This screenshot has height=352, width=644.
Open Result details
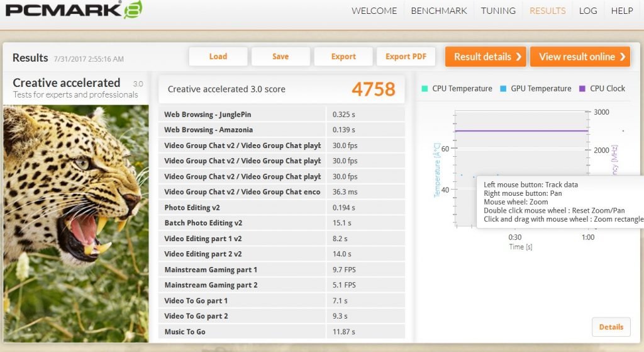pos(486,56)
